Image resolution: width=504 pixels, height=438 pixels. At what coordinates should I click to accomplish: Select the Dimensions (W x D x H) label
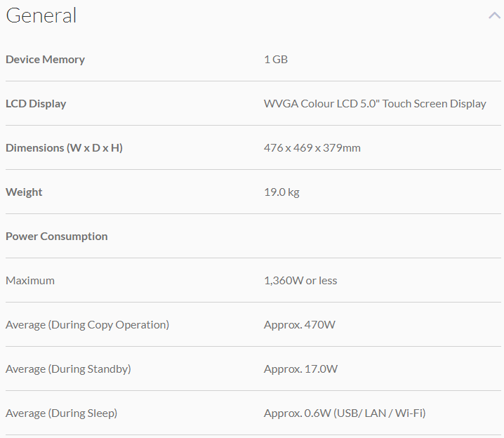coord(64,148)
